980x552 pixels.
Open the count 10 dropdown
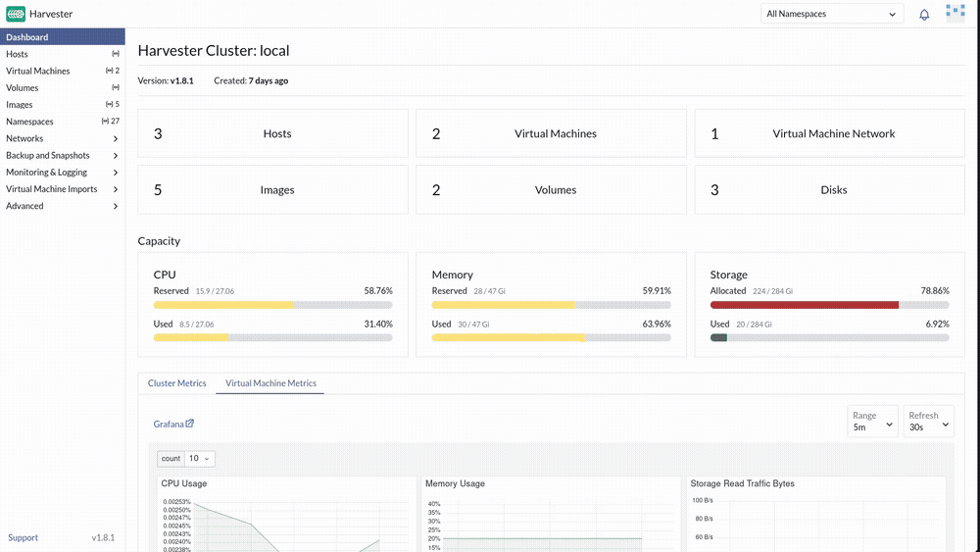coord(200,458)
